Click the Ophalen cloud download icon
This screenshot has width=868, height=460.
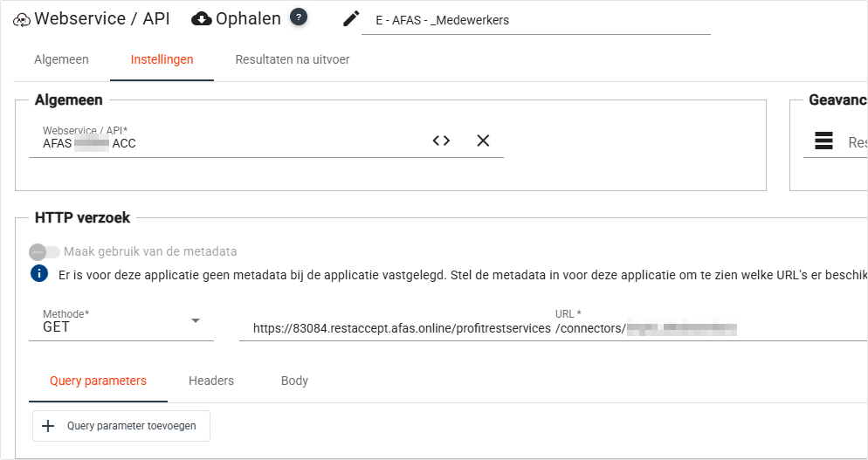coord(202,18)
